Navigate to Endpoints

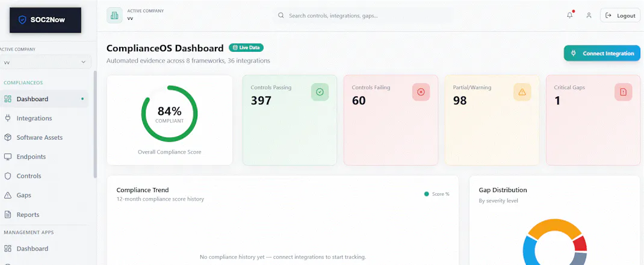point(45,157)
